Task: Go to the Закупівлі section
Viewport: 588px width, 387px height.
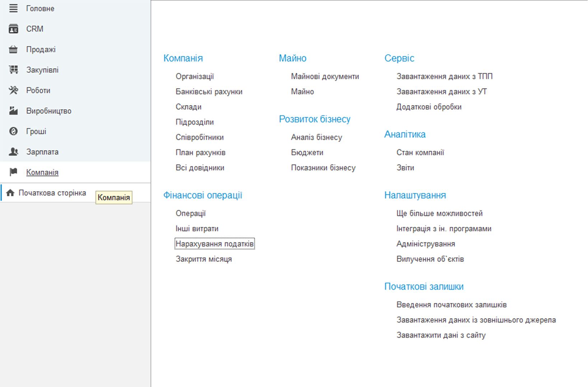Action: coord(42,70)
